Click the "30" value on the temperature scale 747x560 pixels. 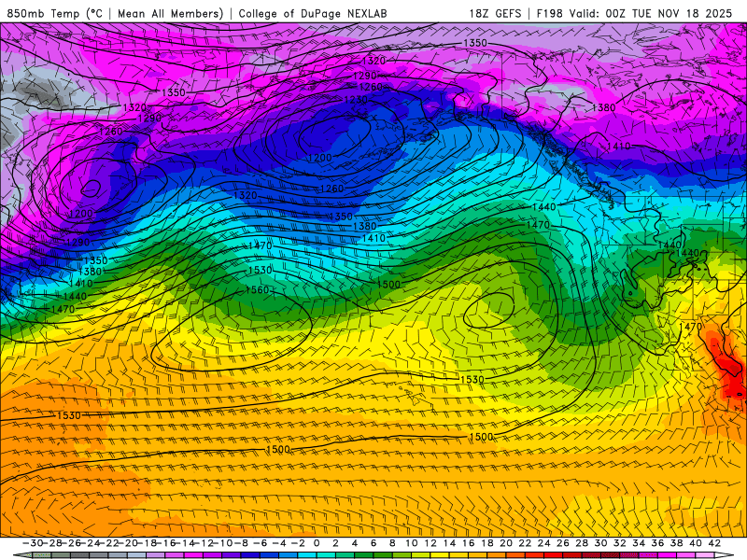[600, 543]
